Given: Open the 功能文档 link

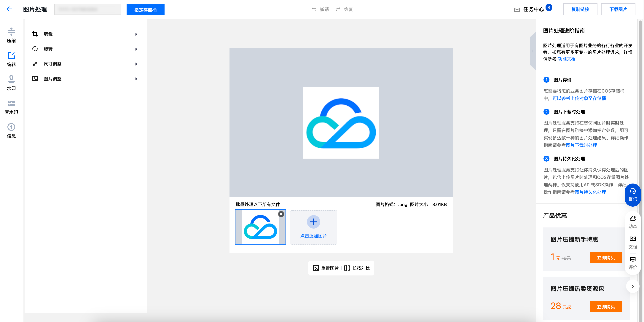Looking at the screenshot, I should tap(567, 59).
